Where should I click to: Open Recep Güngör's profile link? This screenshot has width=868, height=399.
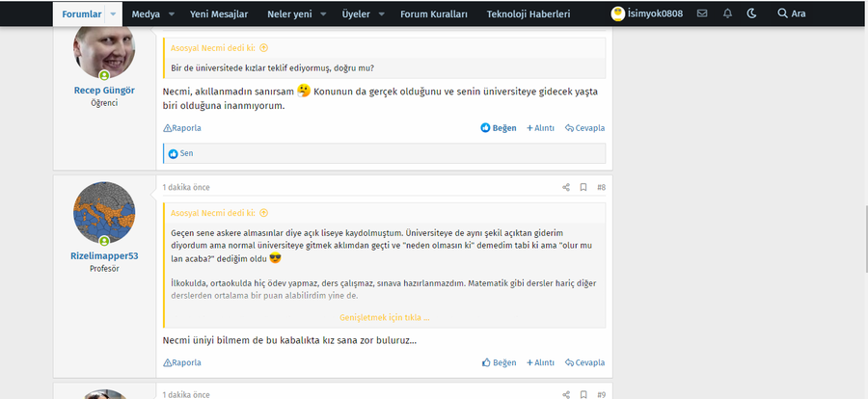coord(104,90)
